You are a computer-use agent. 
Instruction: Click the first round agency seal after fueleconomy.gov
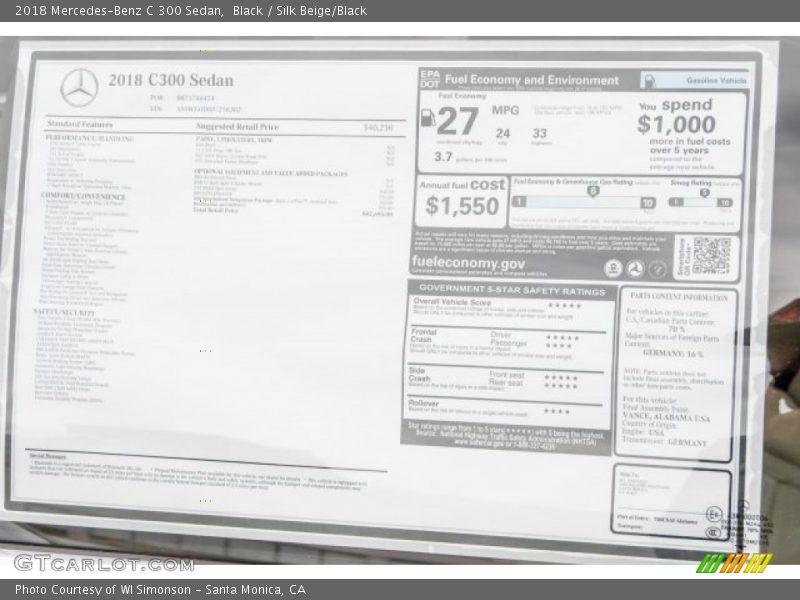tap(613, 268)
